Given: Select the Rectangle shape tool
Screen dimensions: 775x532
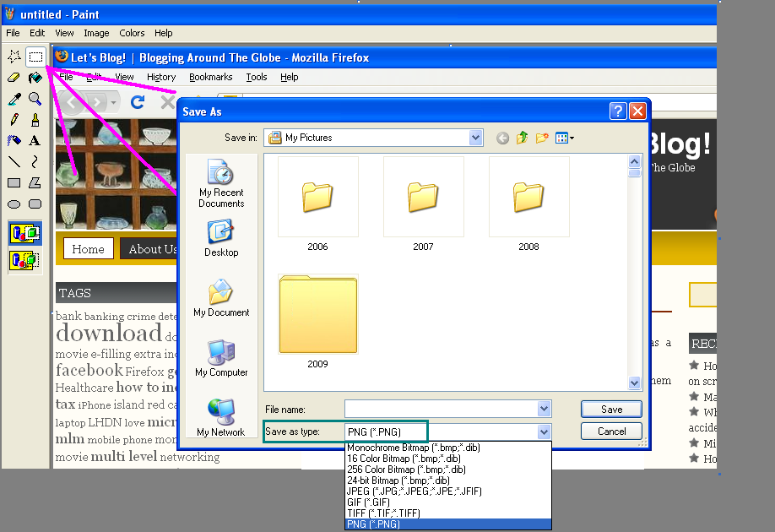Looking at the screenshot, I should tap(14, 183).
